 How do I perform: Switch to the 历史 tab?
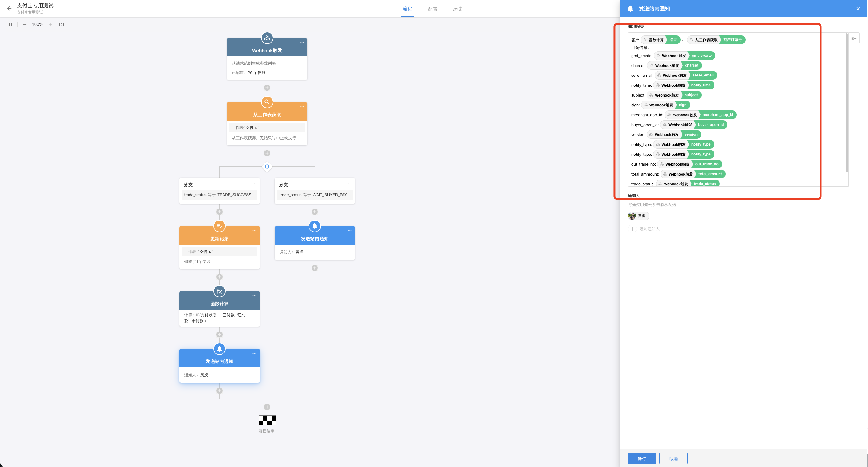click(458, 9)
